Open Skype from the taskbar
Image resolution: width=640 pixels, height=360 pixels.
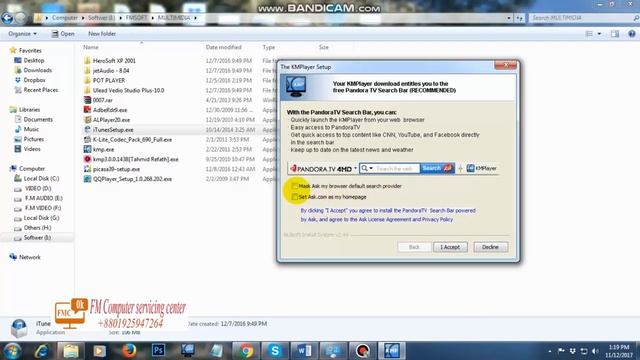tap(275, 351)
